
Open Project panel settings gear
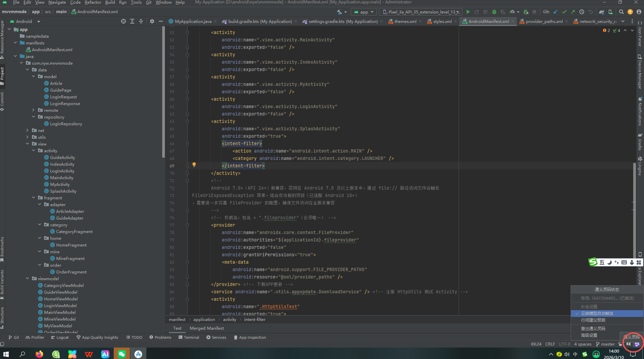152,21
